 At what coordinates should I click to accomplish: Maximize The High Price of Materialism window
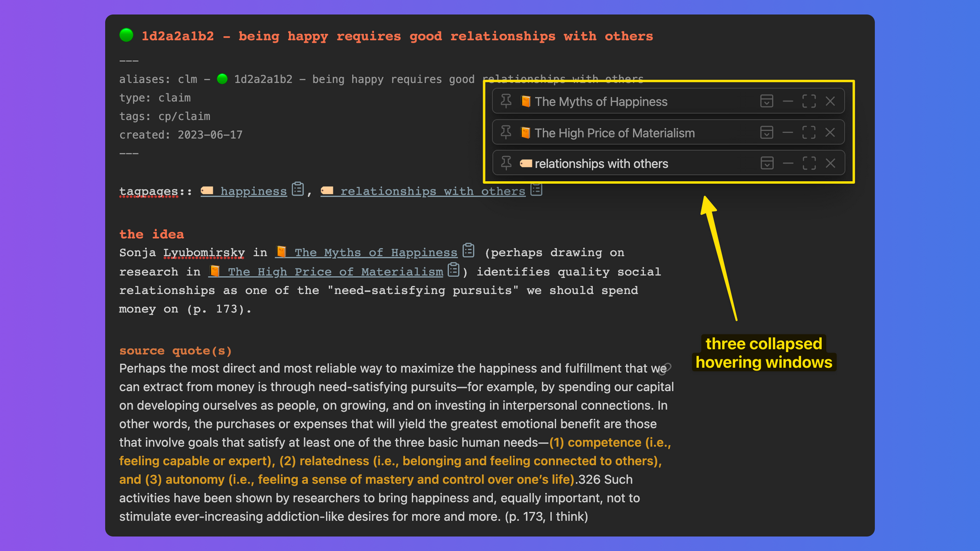[x=809, y=132]
